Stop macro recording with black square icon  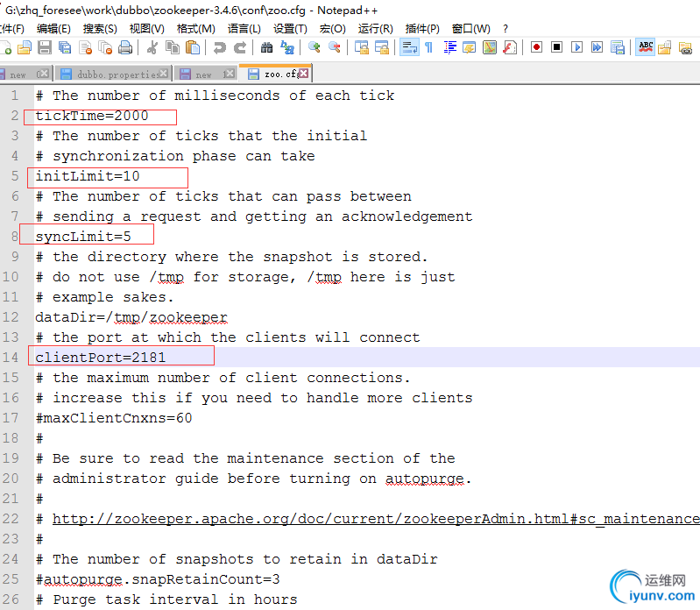pos(556,47)
